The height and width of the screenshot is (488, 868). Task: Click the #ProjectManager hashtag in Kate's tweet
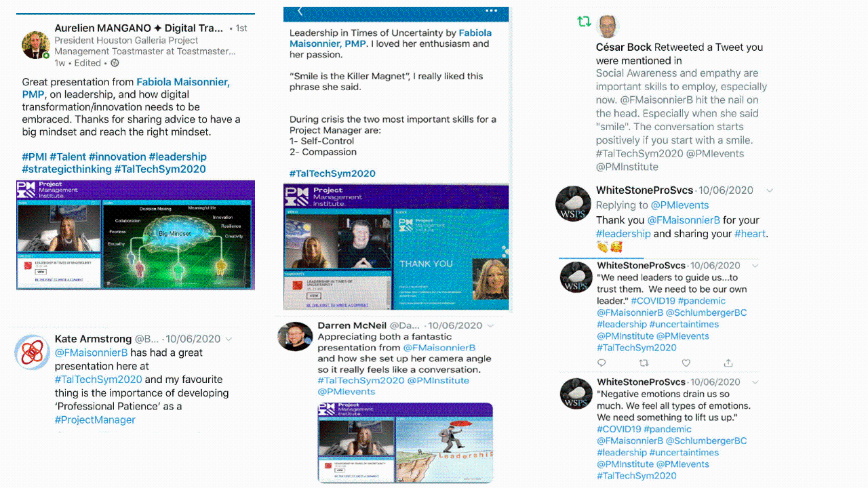pyautogui.click(x=95, y=420)
